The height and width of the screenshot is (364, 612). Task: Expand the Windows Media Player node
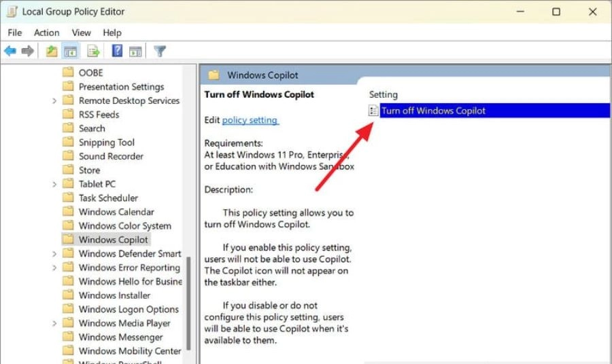(54, 323)
